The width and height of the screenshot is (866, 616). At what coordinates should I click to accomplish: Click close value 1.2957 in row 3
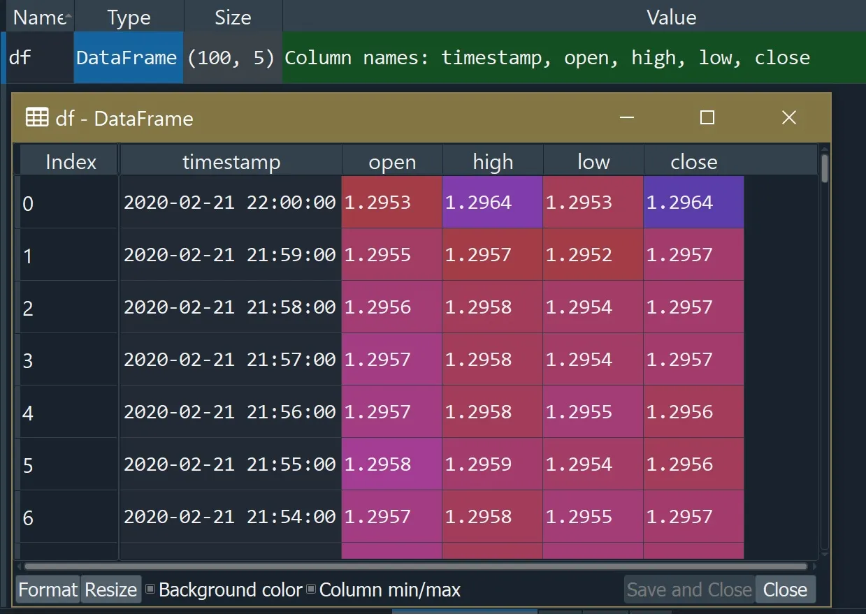click(x=694, y=360)
